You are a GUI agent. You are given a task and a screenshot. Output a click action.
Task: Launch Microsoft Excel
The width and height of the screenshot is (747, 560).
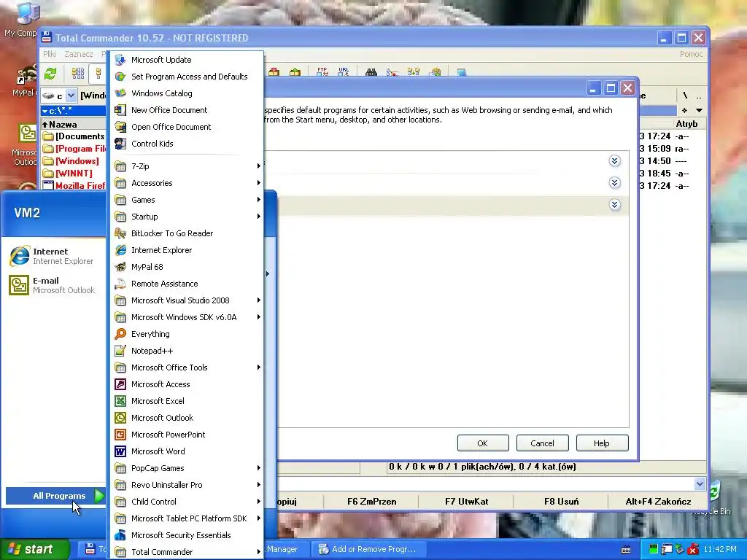[187, 401]
